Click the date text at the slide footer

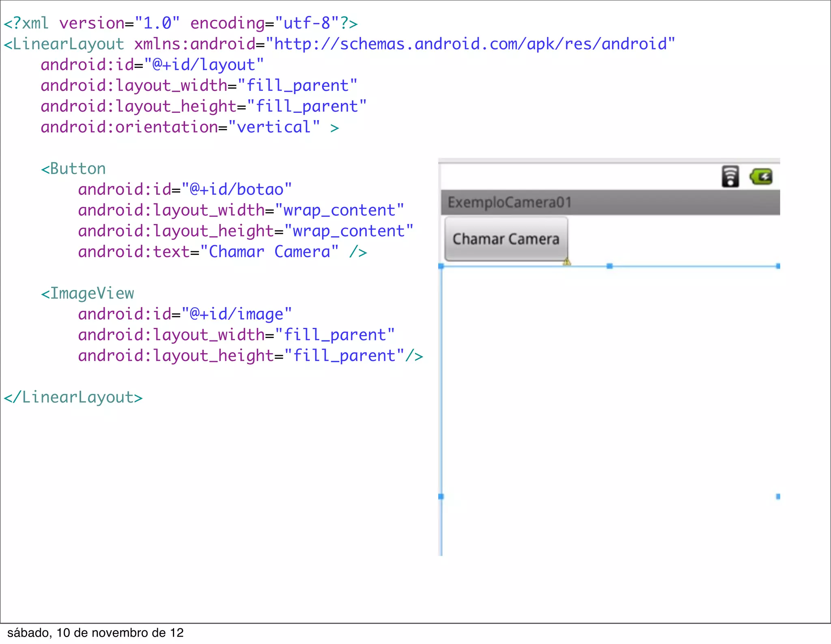(95, 633)
